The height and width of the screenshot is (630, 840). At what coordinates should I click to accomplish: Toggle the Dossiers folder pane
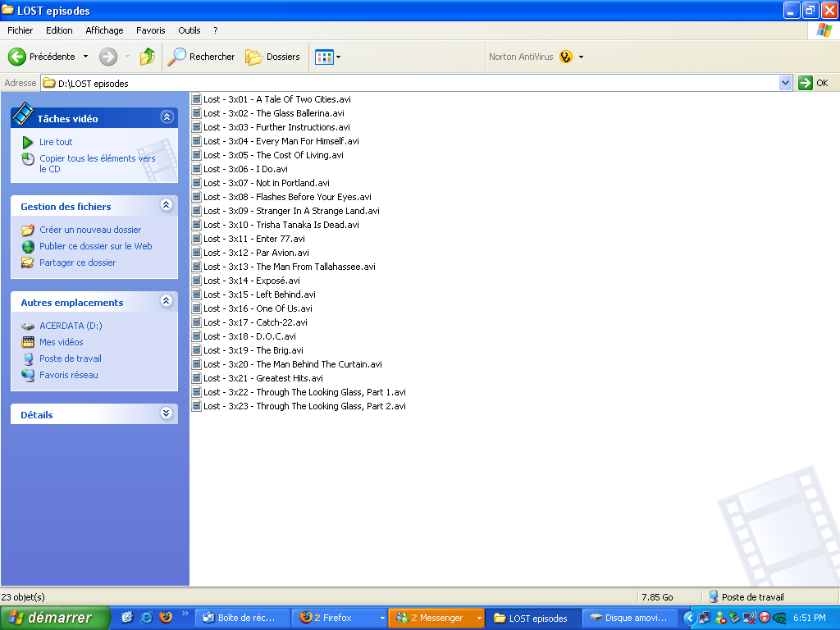tap(274, 57)
